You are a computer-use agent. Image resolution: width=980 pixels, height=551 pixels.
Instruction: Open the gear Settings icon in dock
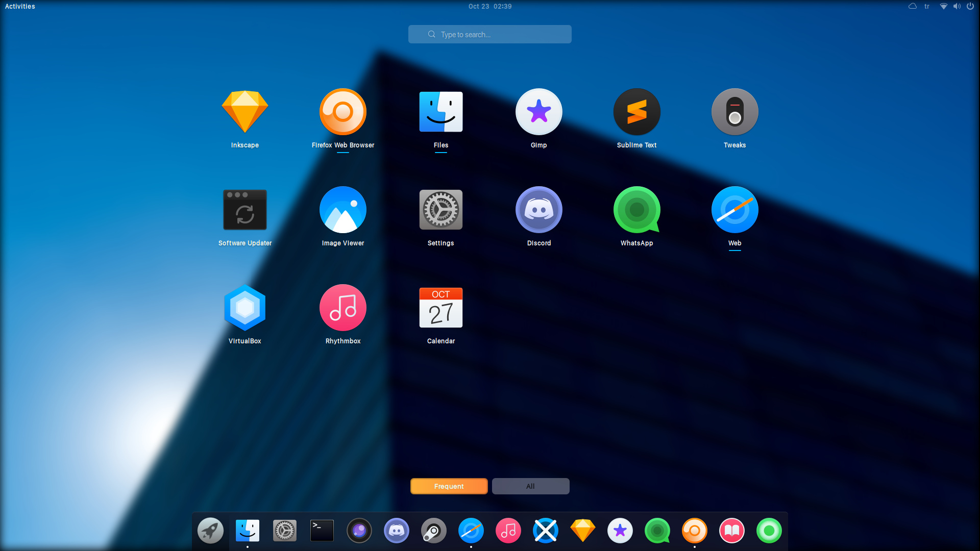285,531
